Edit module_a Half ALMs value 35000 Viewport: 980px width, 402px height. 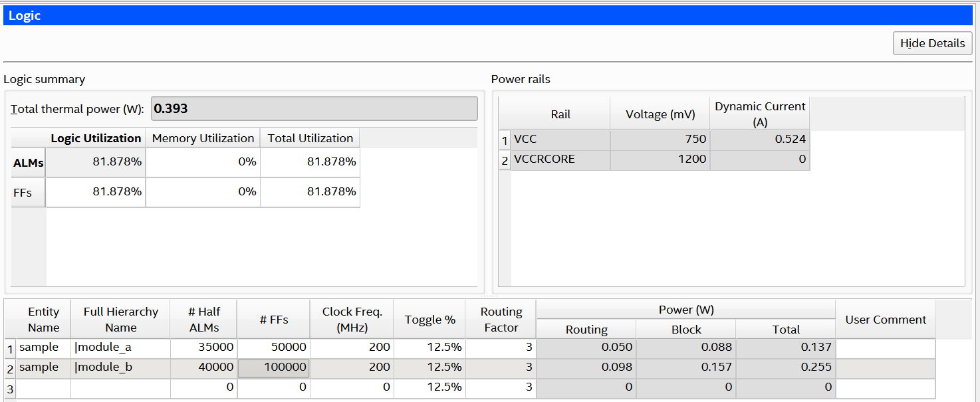[203, 348]
